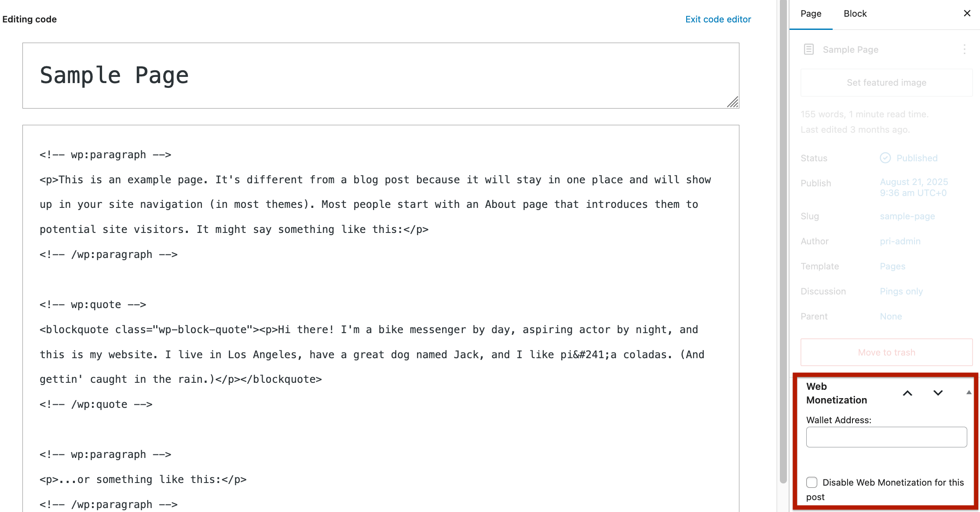Close the settings sidebar
The width and height of the screenshot is (980, 512).
point(967,13)
